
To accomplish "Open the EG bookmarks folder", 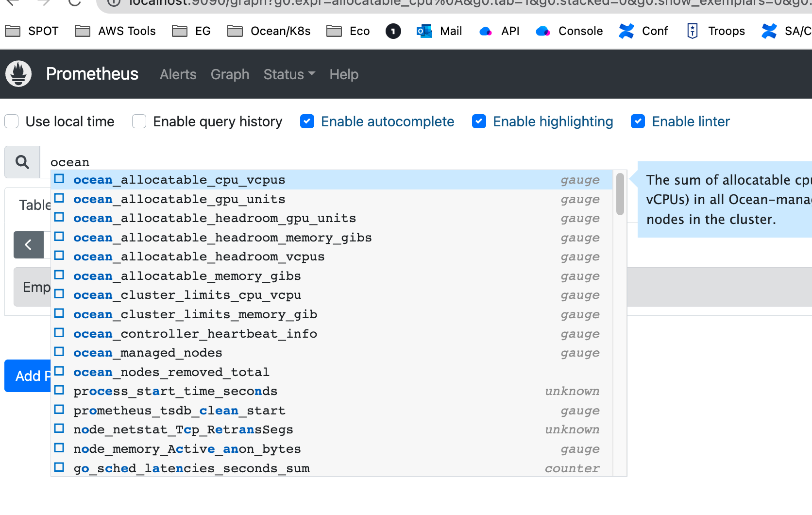I will (x=191, y=31).
